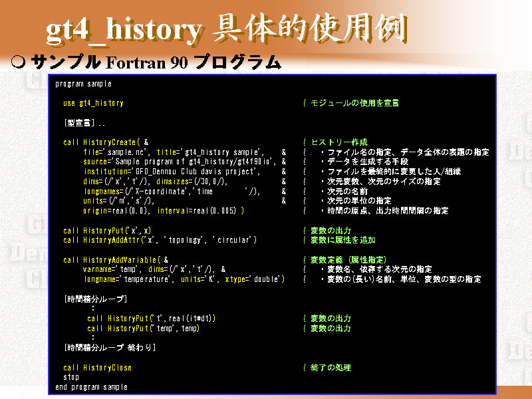532x399 pixels.
Task: Click the call HistoryPut('temp', temp) line
Action: [143, 329]
